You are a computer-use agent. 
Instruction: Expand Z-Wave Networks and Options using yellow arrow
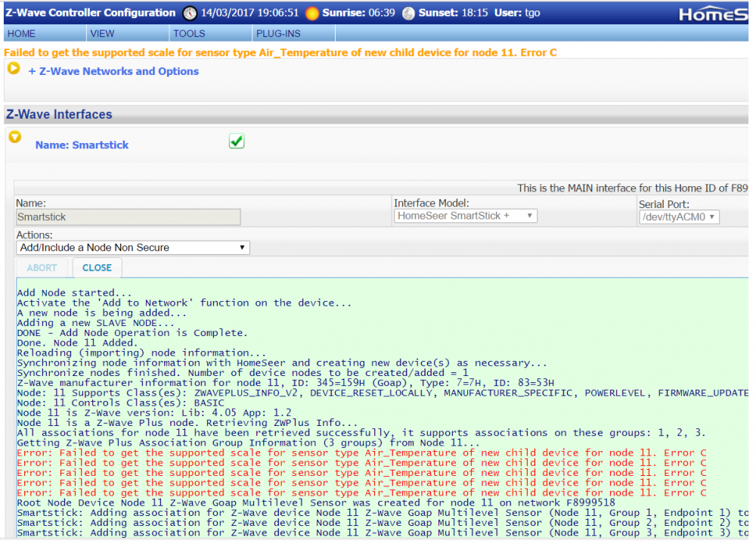pyautogui.click(x=14, y=69)
